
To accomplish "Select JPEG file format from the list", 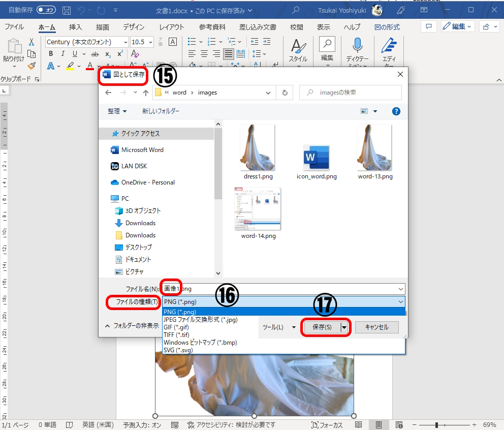I will [201, 320].
